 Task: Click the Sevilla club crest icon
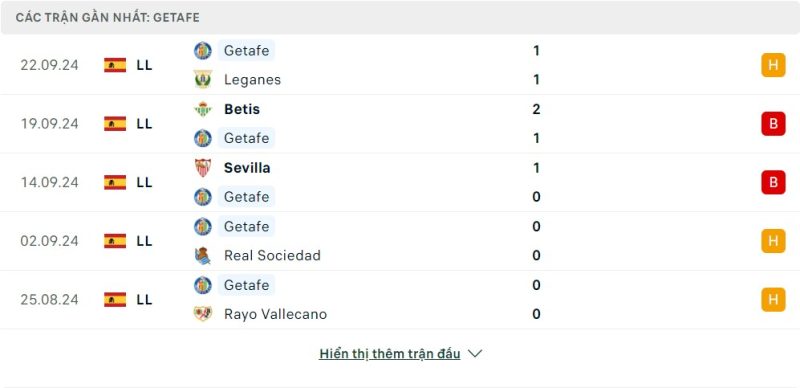click(203, 167)
